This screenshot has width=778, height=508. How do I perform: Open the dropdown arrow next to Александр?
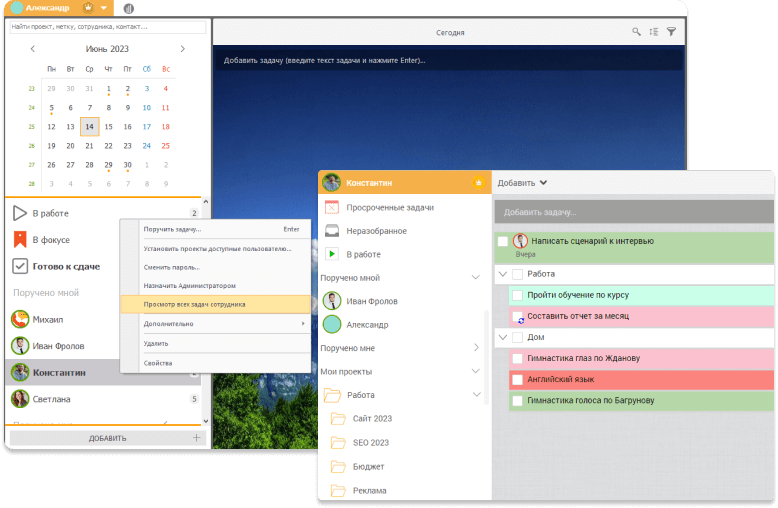click(103, 8)
